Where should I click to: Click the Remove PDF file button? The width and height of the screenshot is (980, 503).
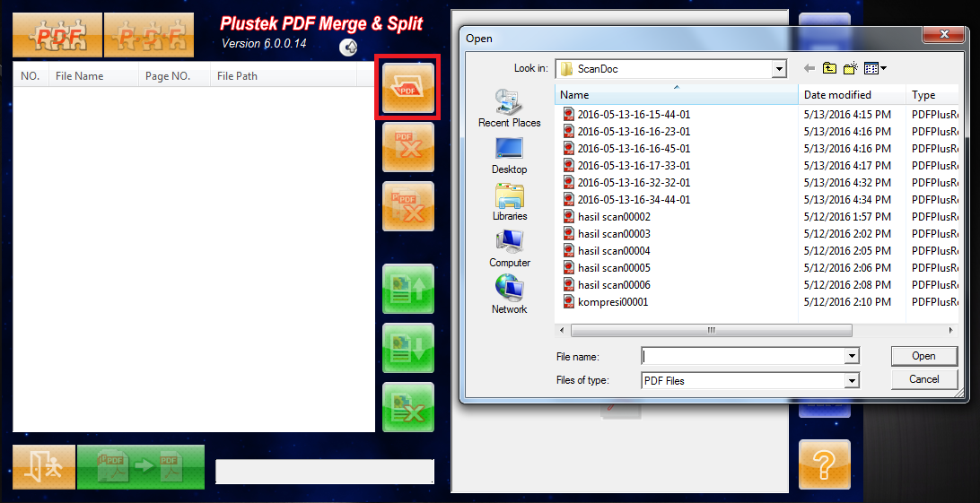point(408,147)
